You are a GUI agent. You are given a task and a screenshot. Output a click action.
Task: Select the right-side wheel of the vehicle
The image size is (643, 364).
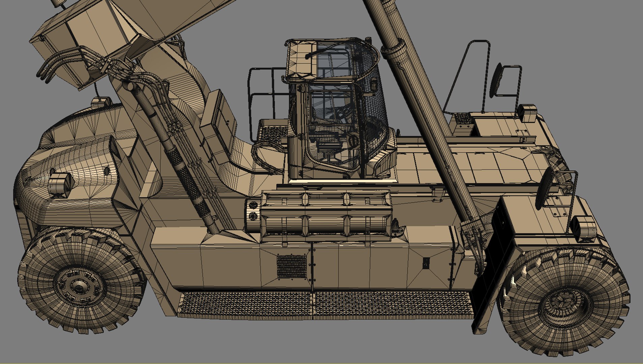pos(565,302)
